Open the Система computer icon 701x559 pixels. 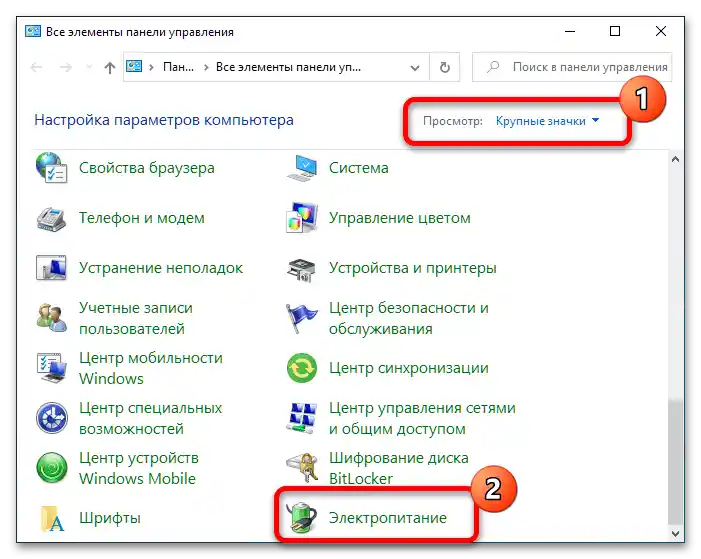click(302, 168)
